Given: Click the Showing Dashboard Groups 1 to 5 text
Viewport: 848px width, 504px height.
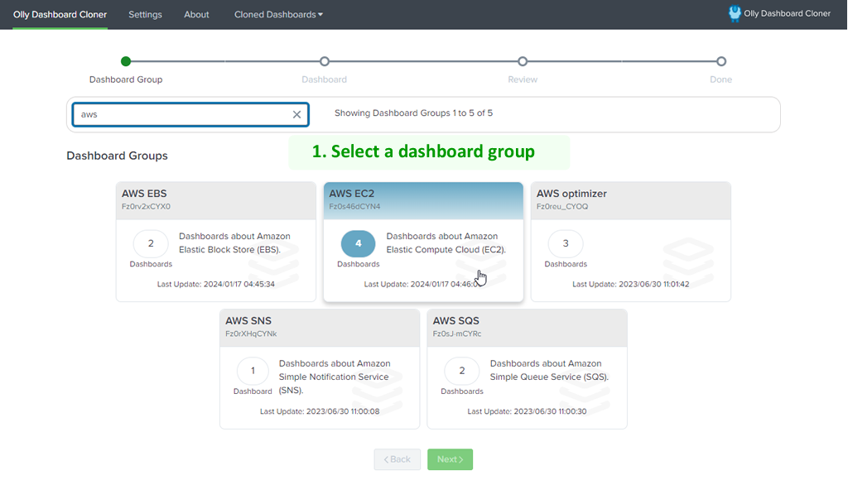Looking at the screenshot, I should tap(414, 113).
